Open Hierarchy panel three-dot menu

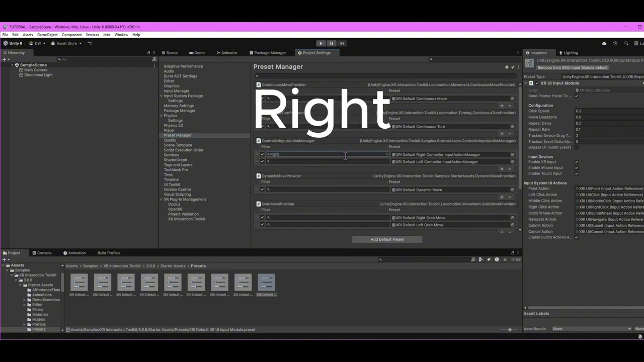pos(154,53)
